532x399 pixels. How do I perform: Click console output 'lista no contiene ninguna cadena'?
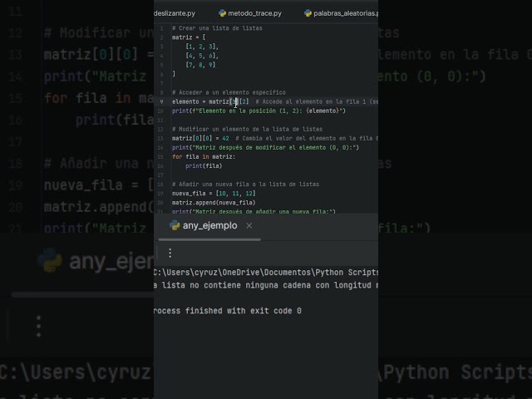236,285
